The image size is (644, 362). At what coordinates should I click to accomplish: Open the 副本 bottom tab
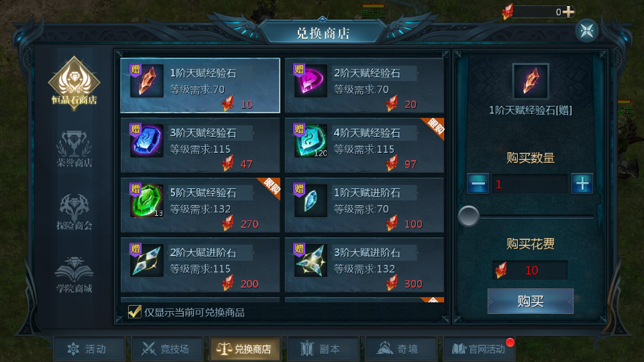[x=323, y=349]
